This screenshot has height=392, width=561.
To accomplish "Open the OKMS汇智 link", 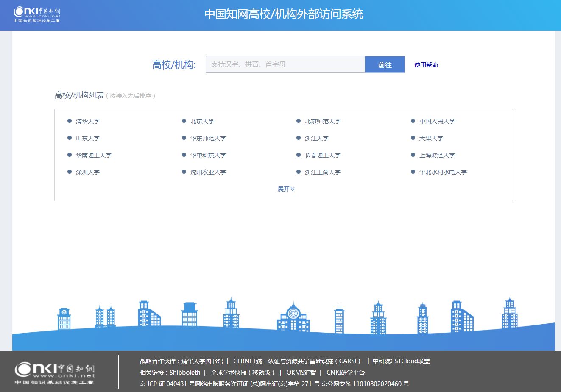I will (x=301, y=373).
